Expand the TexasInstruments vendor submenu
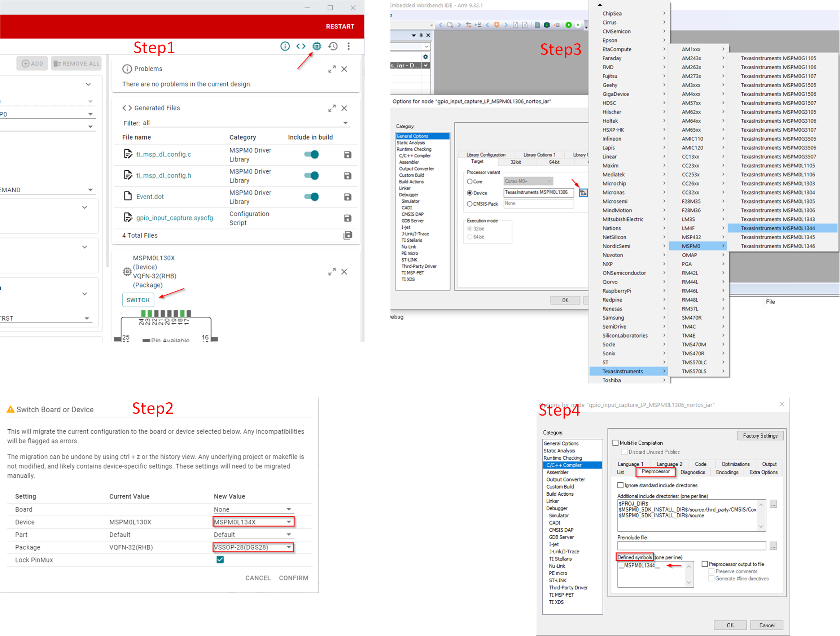Viewport: 840px width, 636px height. (x=628, y=371)
